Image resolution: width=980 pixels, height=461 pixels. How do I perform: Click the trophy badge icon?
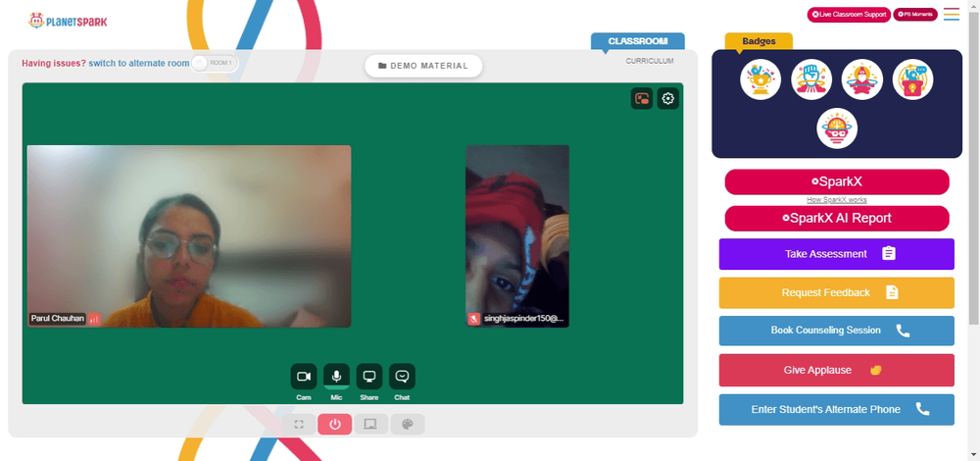pyautogui.click(x=760, y=79)
